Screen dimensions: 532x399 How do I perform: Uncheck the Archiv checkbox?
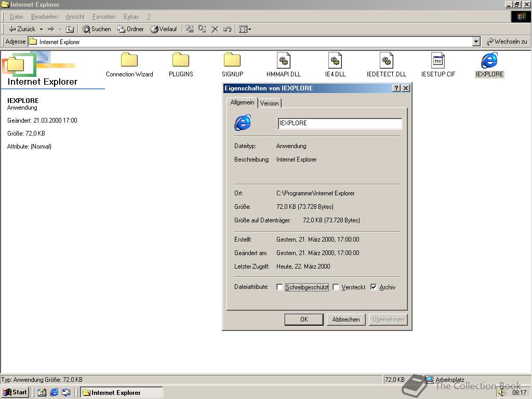[x=374, y=287]
